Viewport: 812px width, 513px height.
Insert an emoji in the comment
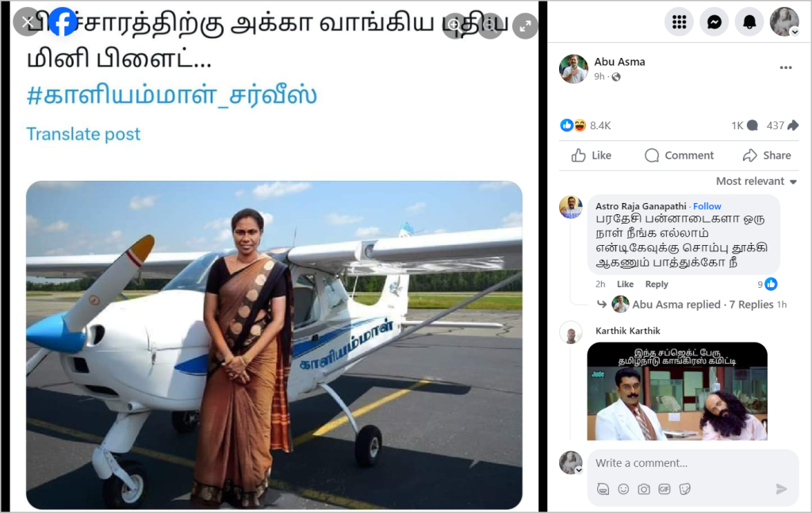point(623,489)
